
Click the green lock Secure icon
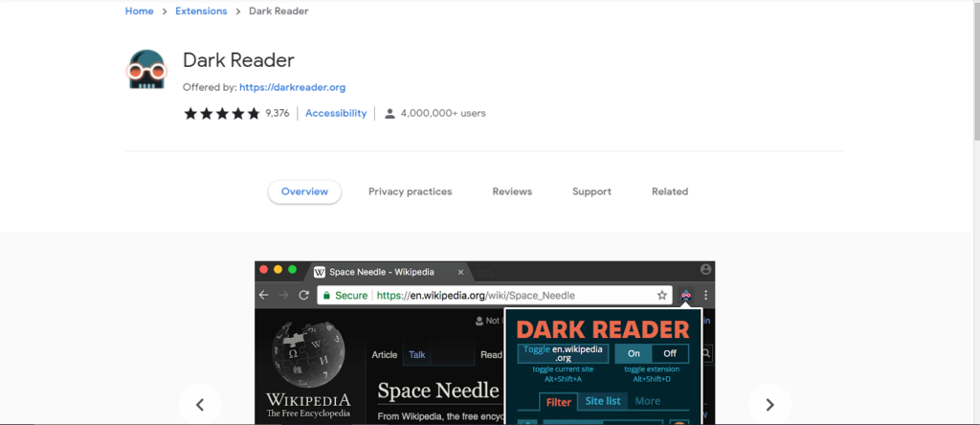(325, 295)
